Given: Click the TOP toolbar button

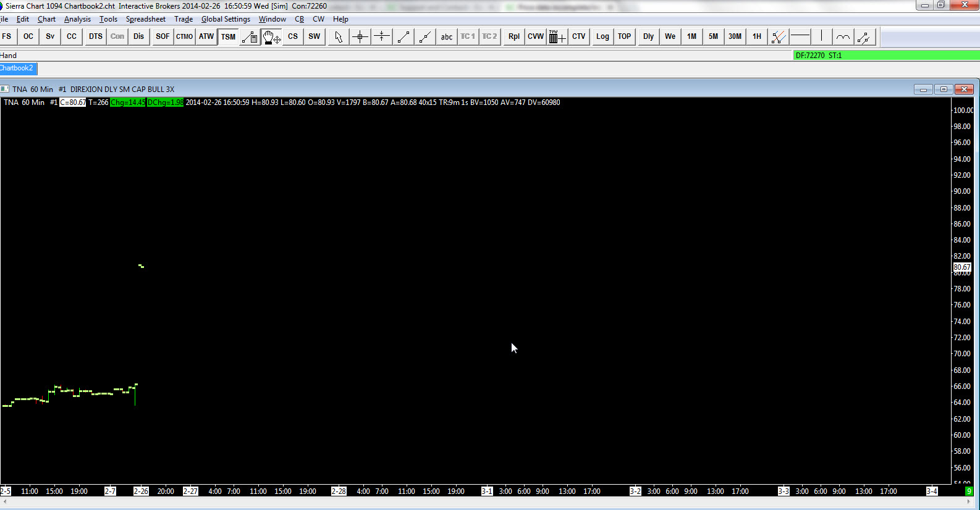Looking at the screenshot, I should [x=625, y=36].
